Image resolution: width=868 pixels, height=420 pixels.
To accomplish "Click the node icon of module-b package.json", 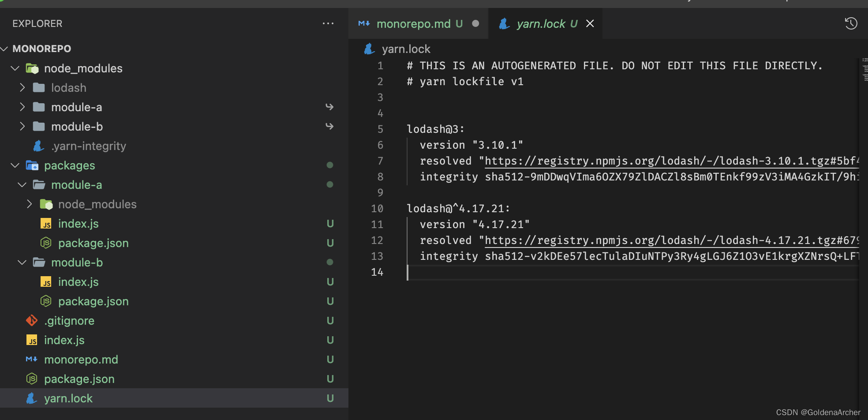I will [x=46, y=301].
